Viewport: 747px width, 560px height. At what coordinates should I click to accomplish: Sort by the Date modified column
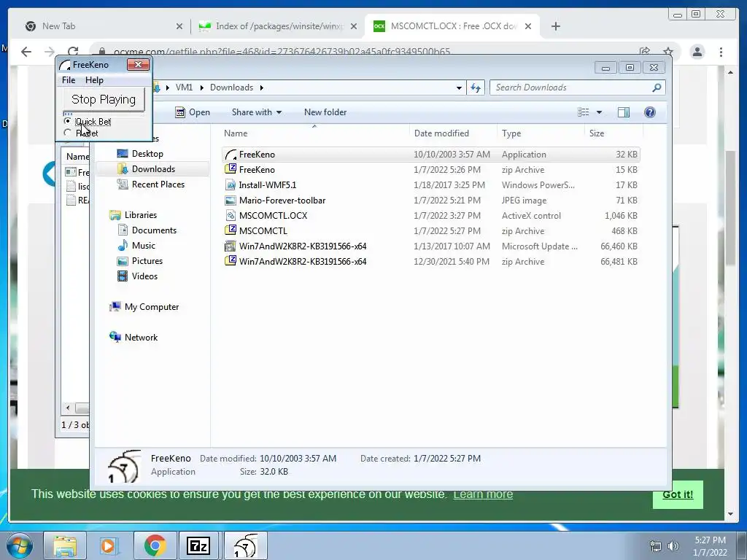pyautogui.click(x=453, y=133)
